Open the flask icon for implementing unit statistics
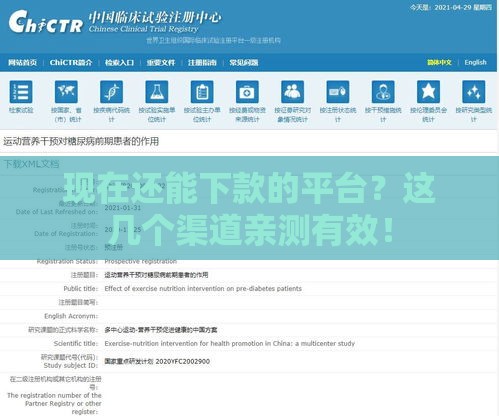This screenshot has width=499, height=416. point(157,92)
